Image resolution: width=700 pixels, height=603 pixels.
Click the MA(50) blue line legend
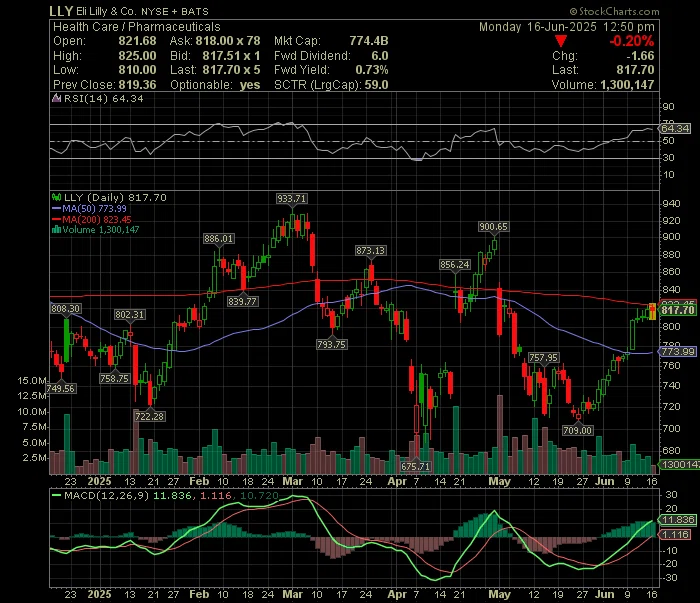pos(89,208)
